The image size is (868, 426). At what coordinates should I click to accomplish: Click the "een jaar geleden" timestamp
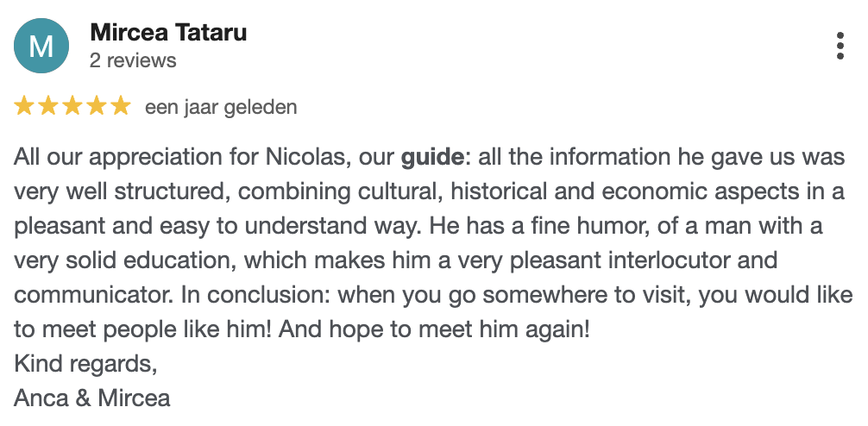click(221, 107)
